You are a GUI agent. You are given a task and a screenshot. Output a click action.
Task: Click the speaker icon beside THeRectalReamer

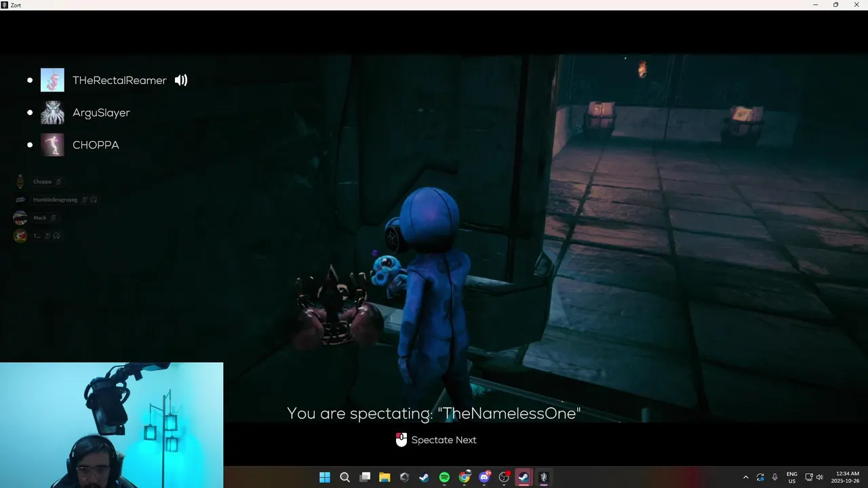181,80
